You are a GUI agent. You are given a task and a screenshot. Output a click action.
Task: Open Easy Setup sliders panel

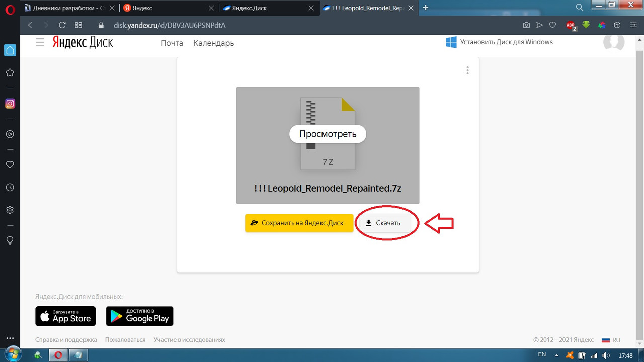tap(632, 25)
